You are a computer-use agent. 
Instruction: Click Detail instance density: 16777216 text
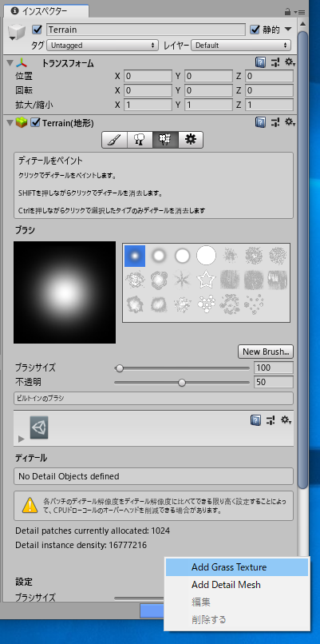(x=81, y=546)
